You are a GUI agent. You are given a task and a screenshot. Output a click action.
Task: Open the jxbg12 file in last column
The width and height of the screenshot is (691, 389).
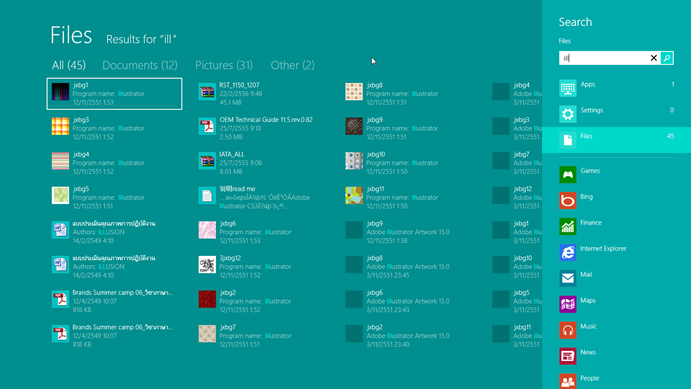(516, 197)
